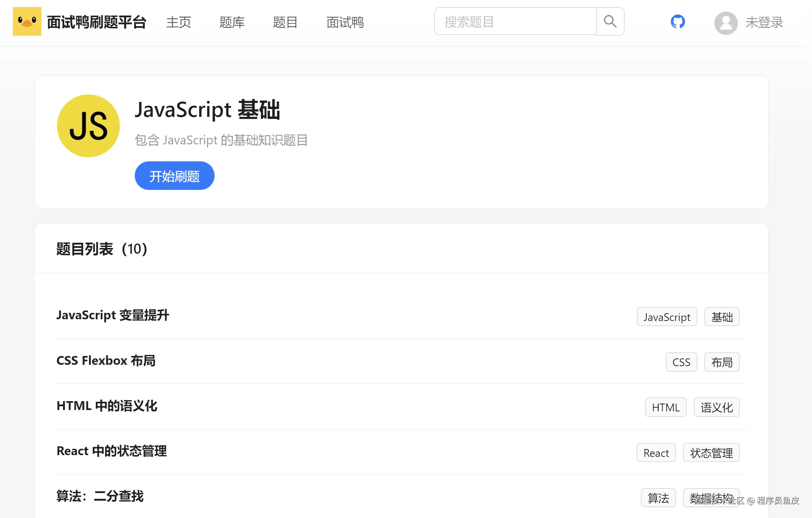The width and height of the screenshot is (812, 518).
Task: Focus the 搜索题目 search field
Action: pyautogui.click(x=515, y=22)
